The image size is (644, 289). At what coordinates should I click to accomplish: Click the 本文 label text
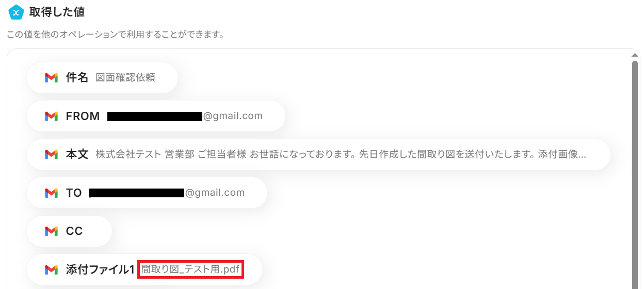click(x=77, y=155)
